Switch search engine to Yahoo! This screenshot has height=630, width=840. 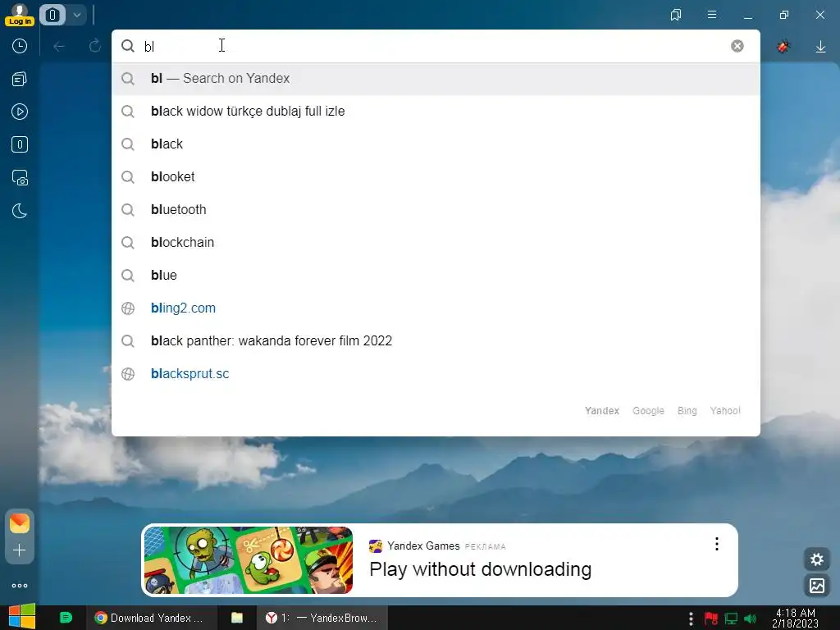[725, 410]
